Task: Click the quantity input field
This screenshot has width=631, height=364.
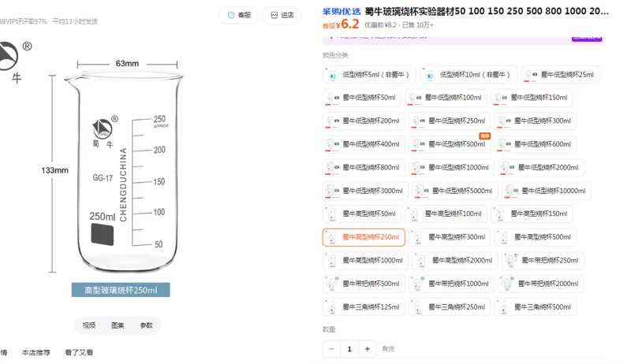Action: pos(349,349)
